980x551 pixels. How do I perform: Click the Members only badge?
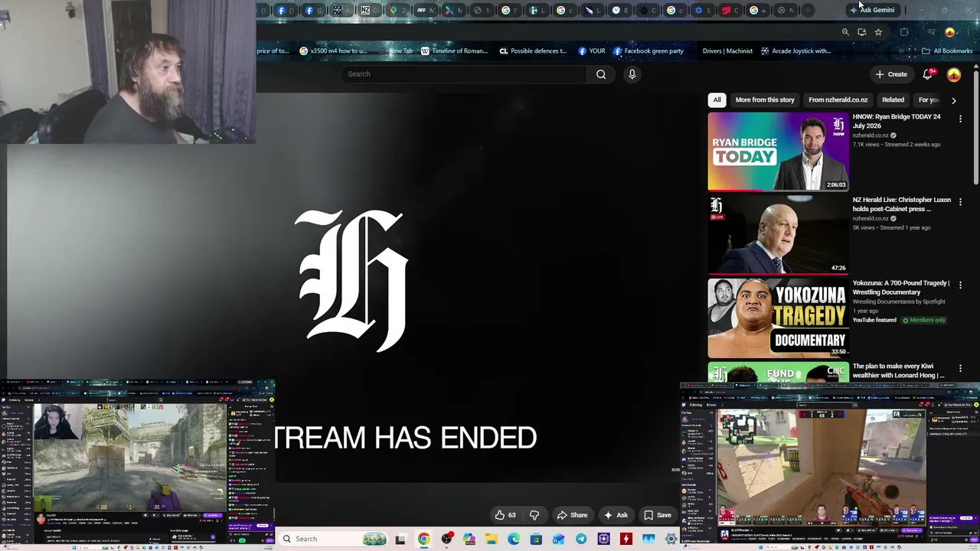click(924, 320)
